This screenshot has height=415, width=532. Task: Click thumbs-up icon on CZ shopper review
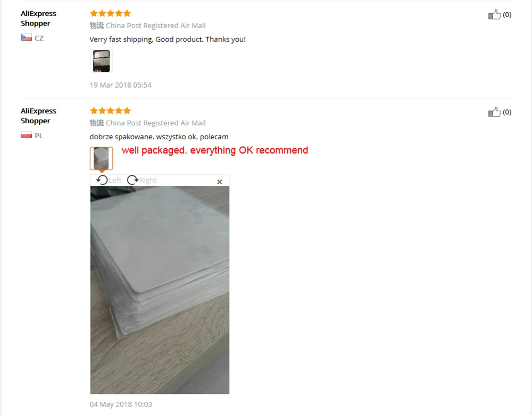494,14
